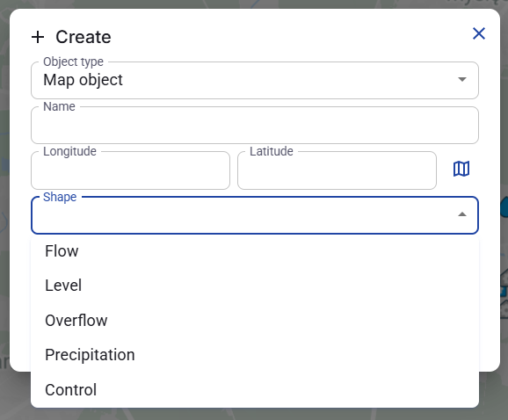Click into the Name field

tap(255, 126)
